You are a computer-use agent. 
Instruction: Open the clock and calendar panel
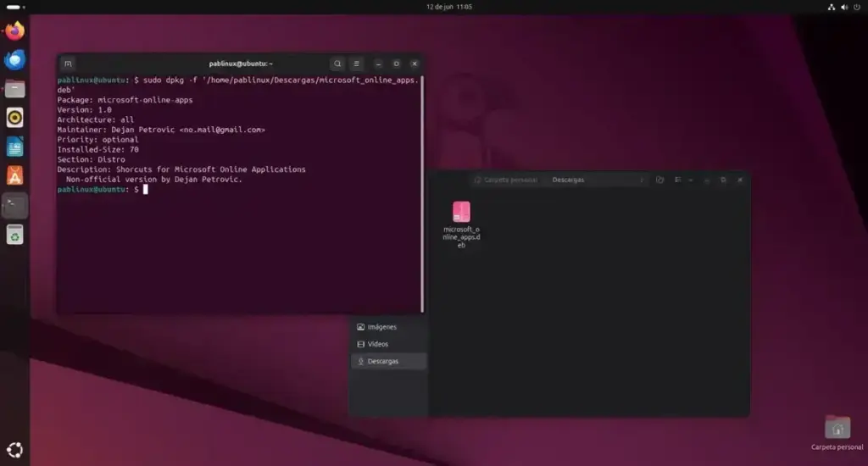[449, 7]
